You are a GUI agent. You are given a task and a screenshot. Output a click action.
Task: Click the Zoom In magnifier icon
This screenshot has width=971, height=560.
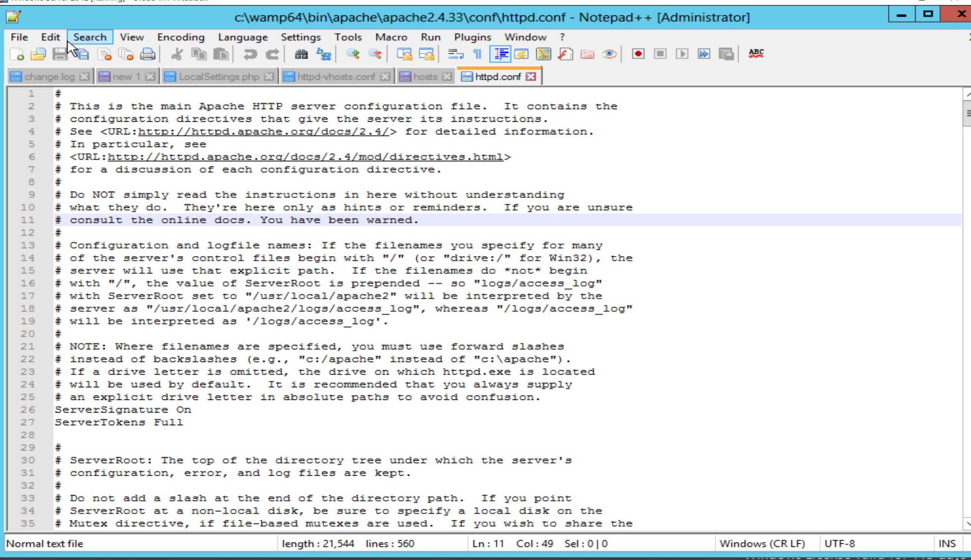pos(353,54)
